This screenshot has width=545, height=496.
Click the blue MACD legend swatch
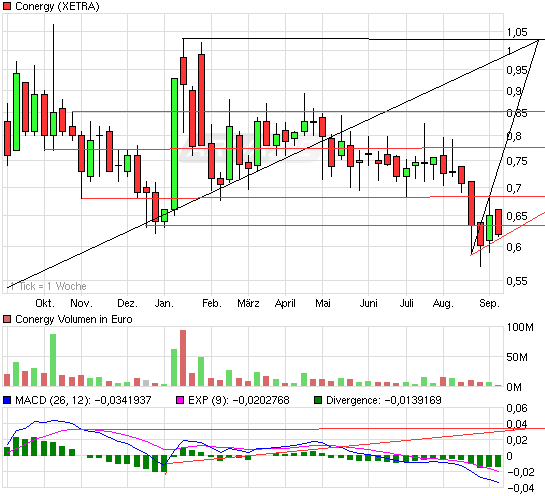[7, 400]
